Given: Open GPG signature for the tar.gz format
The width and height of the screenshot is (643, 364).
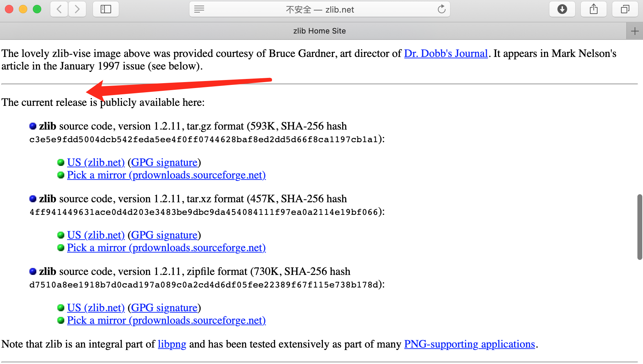Looking at the screenshot, I should click(x=164, y=162).
